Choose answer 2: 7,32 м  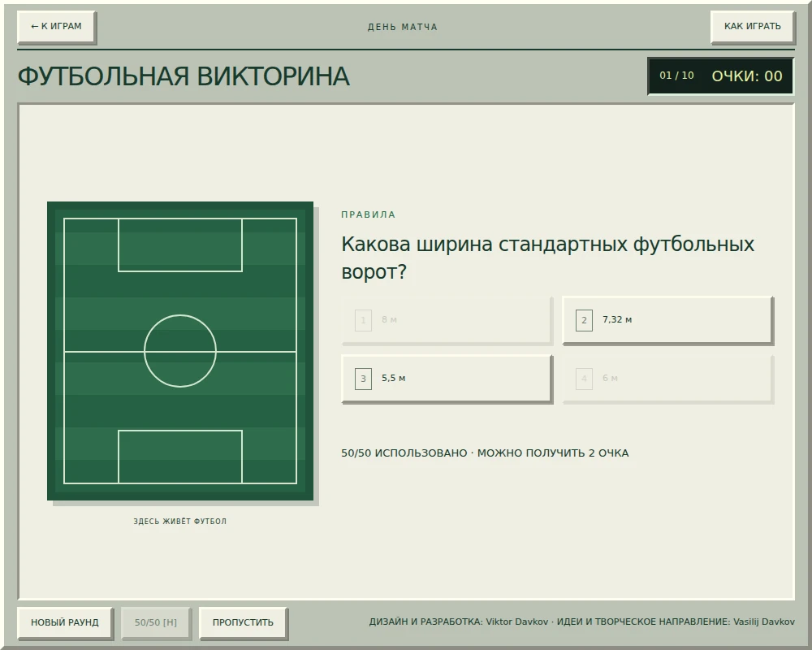coord(667,320)
